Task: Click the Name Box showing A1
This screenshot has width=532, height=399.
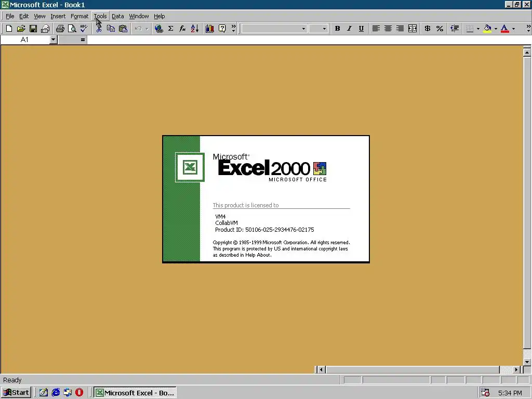Action: coord(25,40)
